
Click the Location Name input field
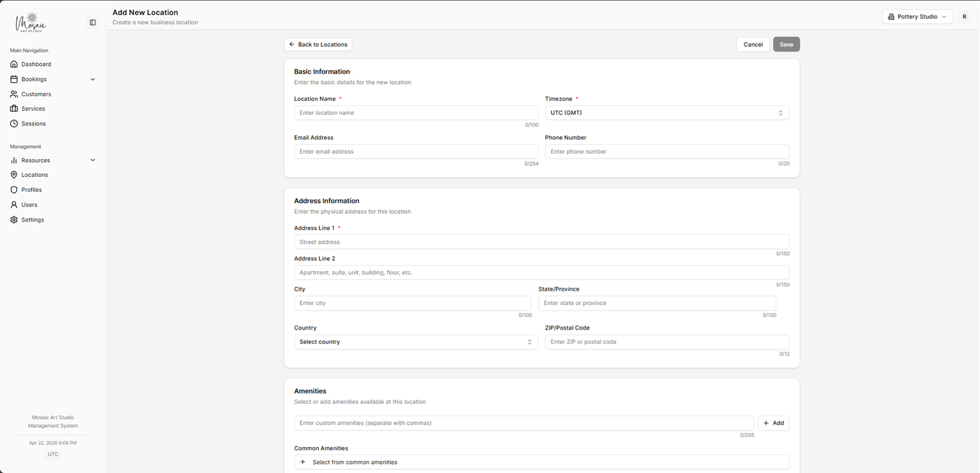[416, 112]
